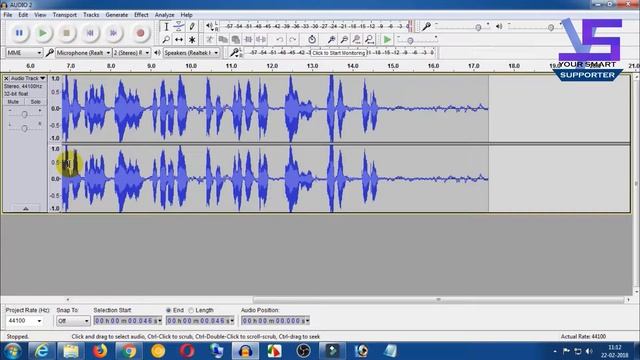The width and height of the screenshot is (640, 360).
Task: Click the Fit Selection zoom icon
Action: click(357, 40)
